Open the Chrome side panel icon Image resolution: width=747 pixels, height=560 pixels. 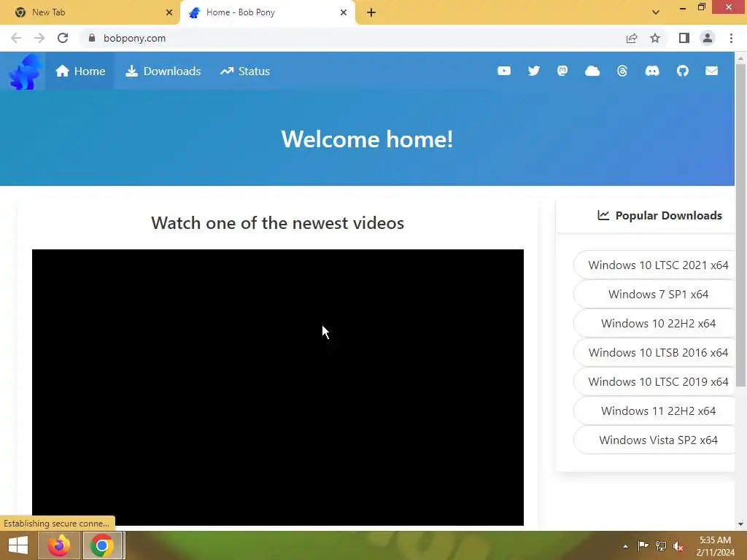click(x=684, y=38)
